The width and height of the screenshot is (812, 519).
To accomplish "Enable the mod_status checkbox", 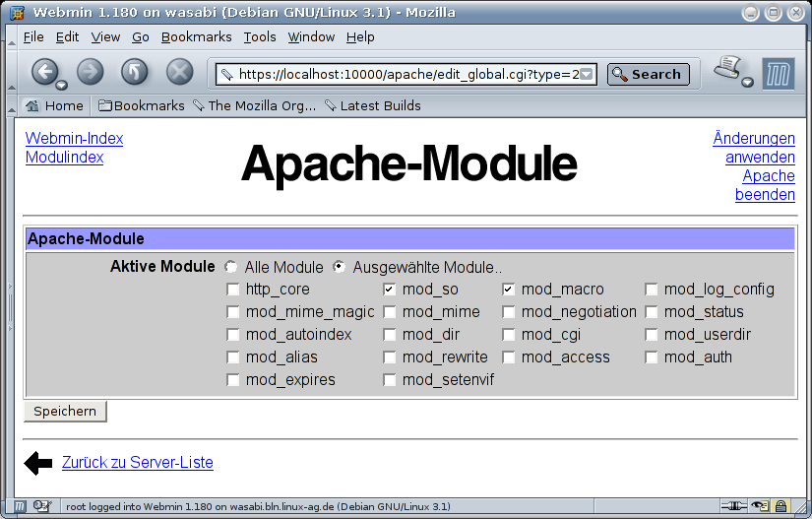I will [x=652, y=312].
